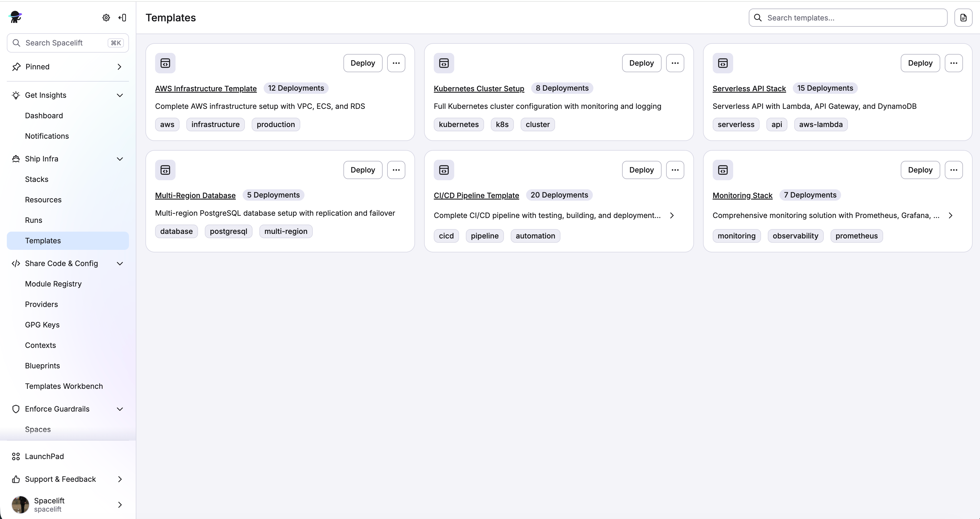The height and width of the screenshot is (519, 980).
Task: Expand the Pinned section
Action: coord(120,67)
